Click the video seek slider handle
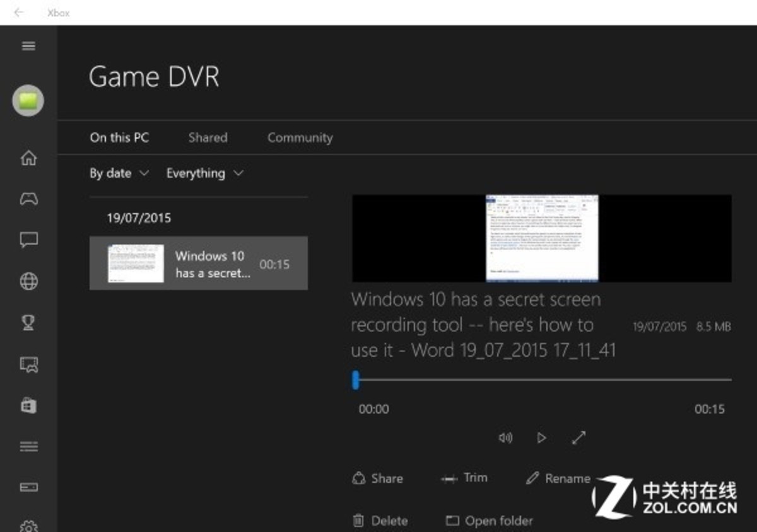Viewport: 757px width, 532px height. (356, 379)
